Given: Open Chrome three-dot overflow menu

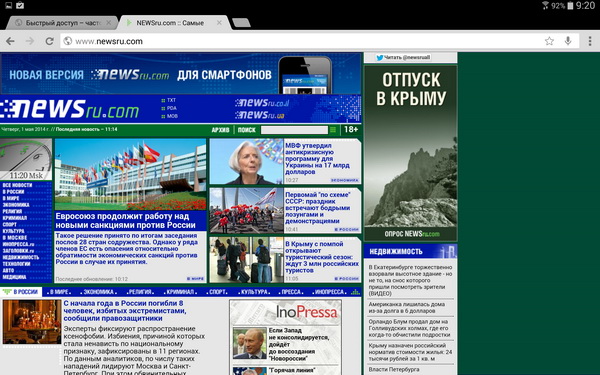Looking at the screenshot, I should coord(590,41).
